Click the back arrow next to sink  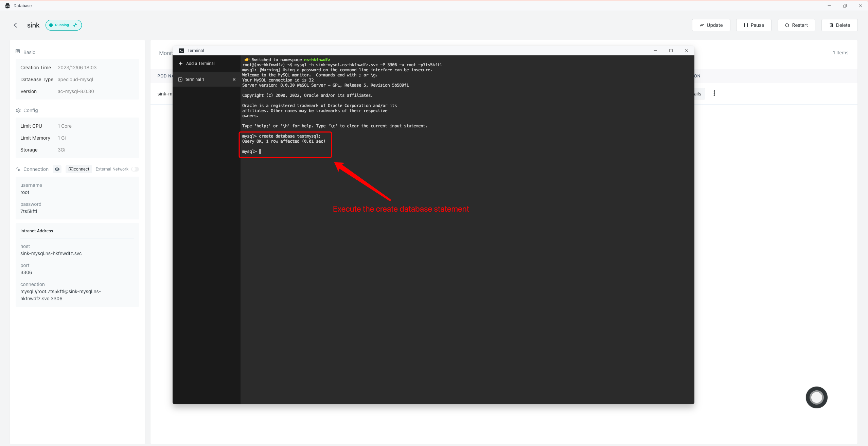[15, 25]
